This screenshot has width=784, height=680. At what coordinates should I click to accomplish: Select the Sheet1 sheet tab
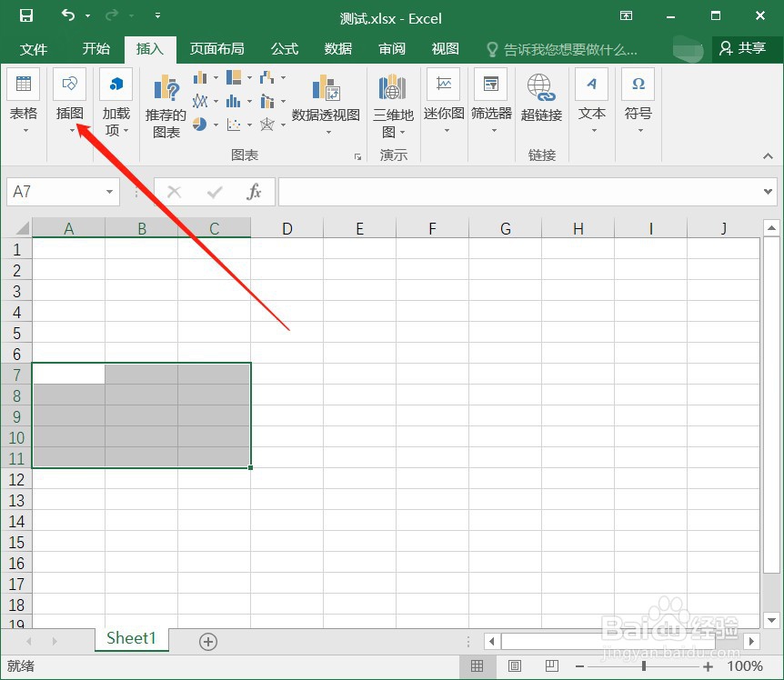click(132, 639)
